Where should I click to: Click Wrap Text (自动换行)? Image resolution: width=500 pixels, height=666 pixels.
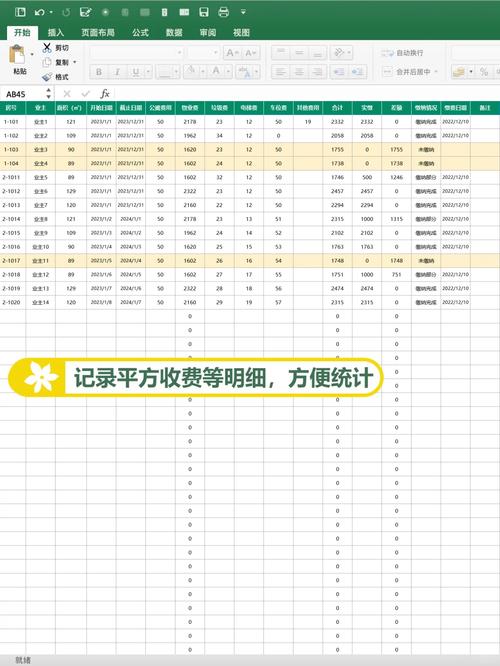click(403, 53)
